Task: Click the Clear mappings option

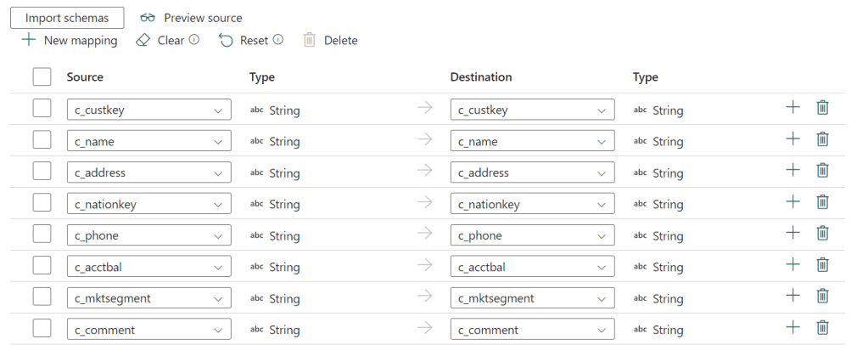Action: (x=161, y=40)
